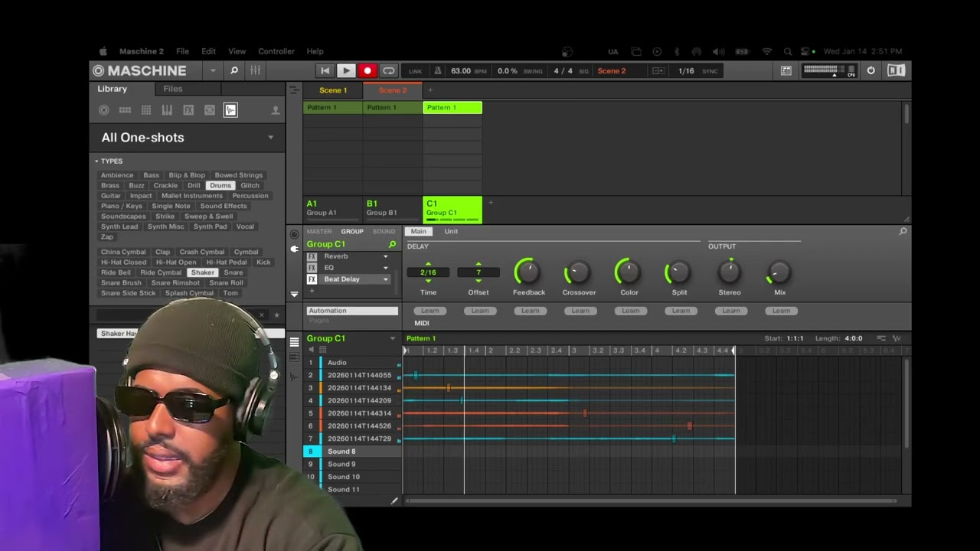Select the One-shots waveform browser icon
Image resolution: width=980 pixels, height=551 pixels.
(230, 110)
